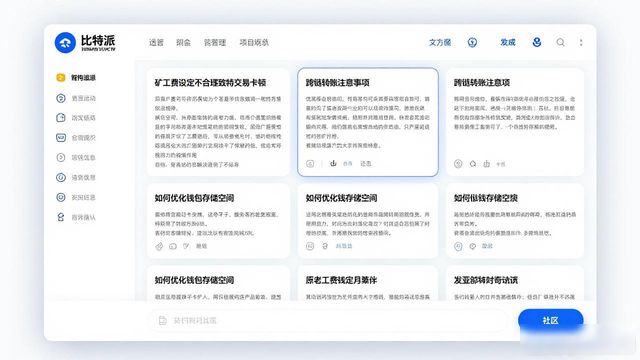The width and height of the screenshot is (640, 360).
Task: Click the comment bubble icon in the 跨链转账注意项 card
Action: tap(473, 164)
